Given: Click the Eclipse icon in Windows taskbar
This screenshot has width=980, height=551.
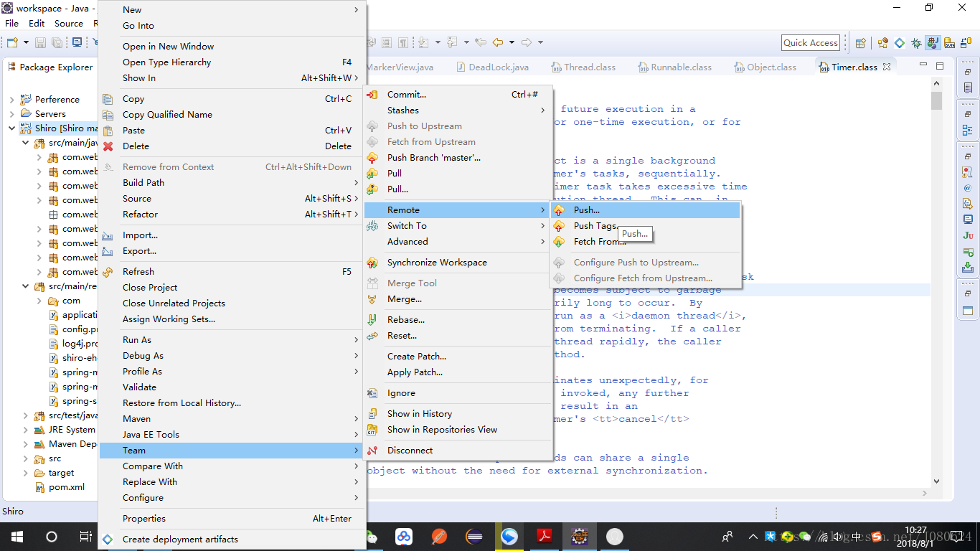Looking at the screenshot, I should 474,537.
